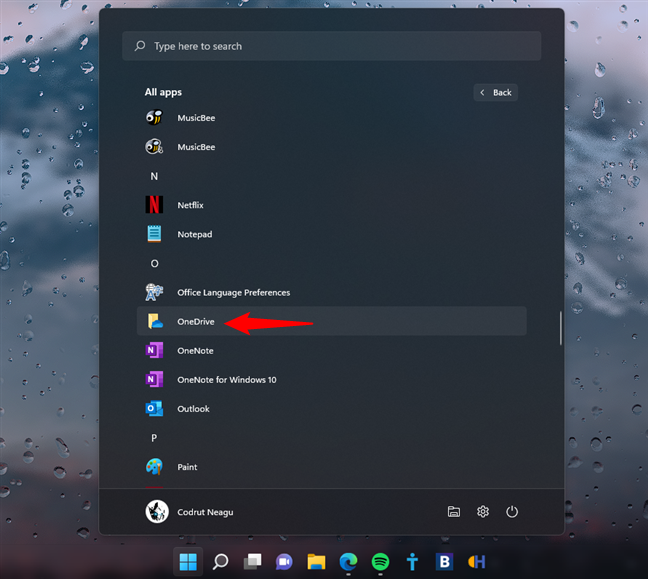This screenshot has height=579, width=648.
Task: Open Office Language Preferences icon
Action: [x=154, y=292]
